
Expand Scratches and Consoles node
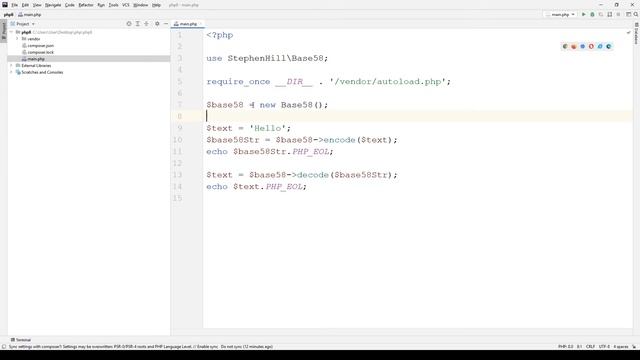click(x=11, y=72)
